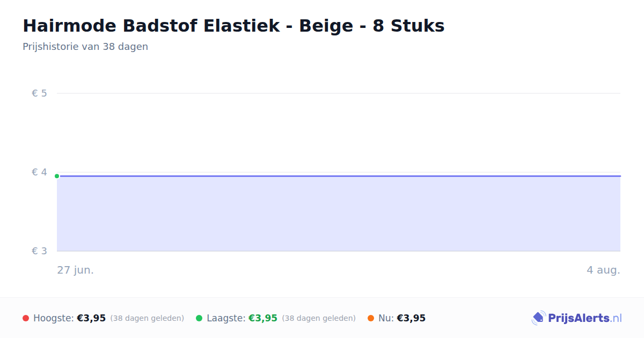Click the PrijsAlerts price tag logo icon
Viewport: 644px width, 338px height.
[538, 318]
